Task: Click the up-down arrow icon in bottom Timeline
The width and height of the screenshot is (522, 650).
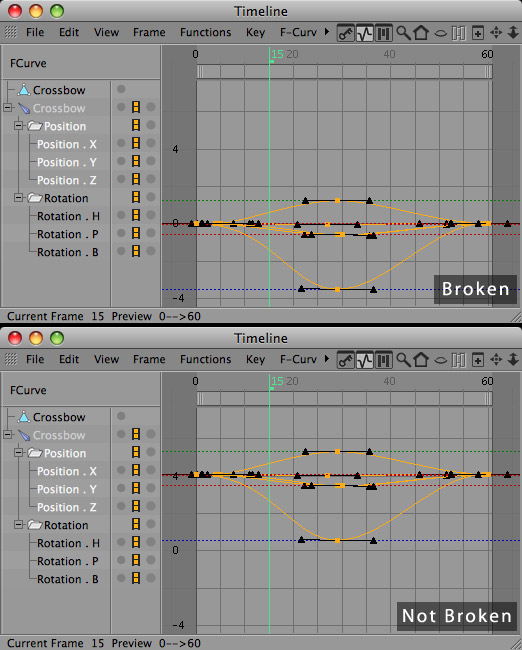Action: (513, 360)
